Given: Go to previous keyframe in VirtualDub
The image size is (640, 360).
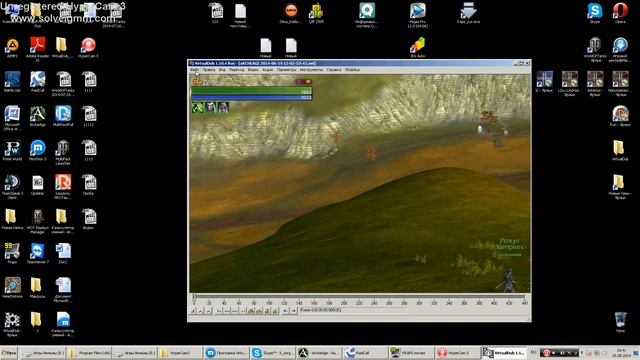Looking at the screenshot, I should tap(251, 311).
